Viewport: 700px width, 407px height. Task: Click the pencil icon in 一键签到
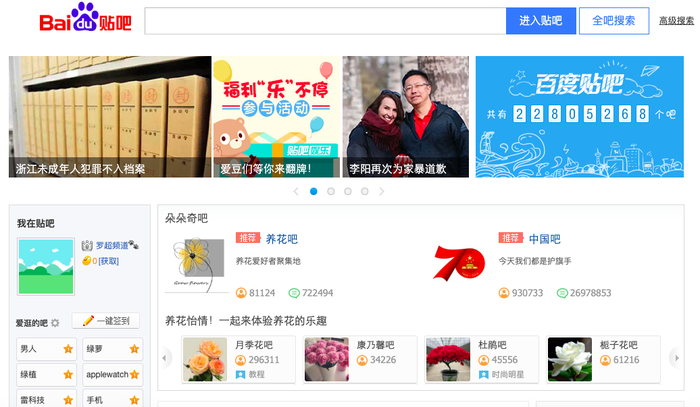(88, 320)
